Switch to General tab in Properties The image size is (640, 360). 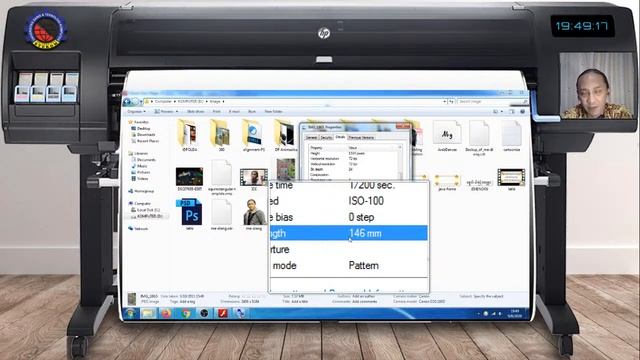click(311, 138)
